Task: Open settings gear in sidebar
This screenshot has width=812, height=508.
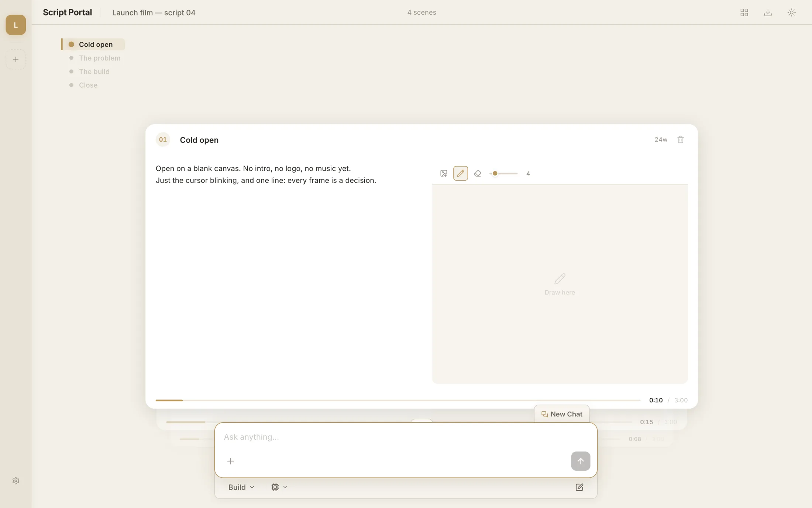Action: pos(16,481)
